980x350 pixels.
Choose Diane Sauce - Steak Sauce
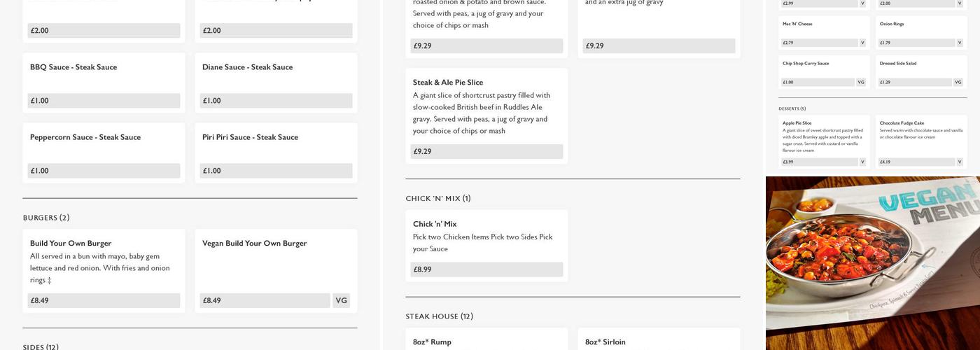tap(247, 67)
